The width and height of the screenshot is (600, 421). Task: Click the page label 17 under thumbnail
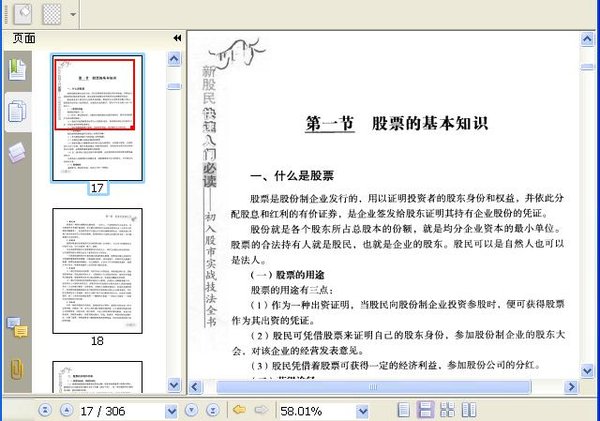click(x=97, y=188)
